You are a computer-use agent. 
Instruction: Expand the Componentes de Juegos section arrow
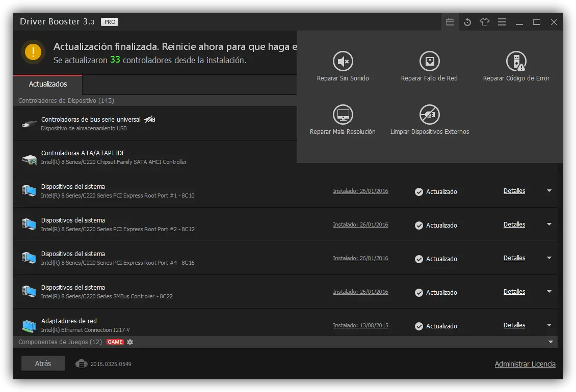point(551,342)
